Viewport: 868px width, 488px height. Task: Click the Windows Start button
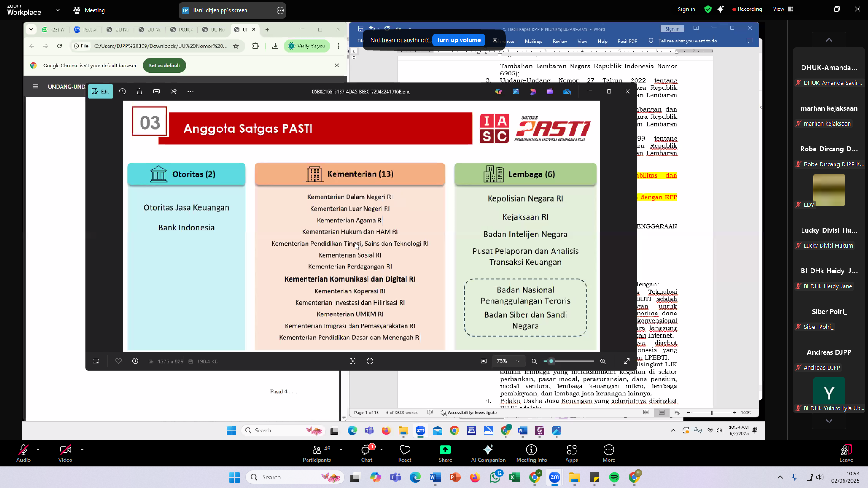click(234, 478)
